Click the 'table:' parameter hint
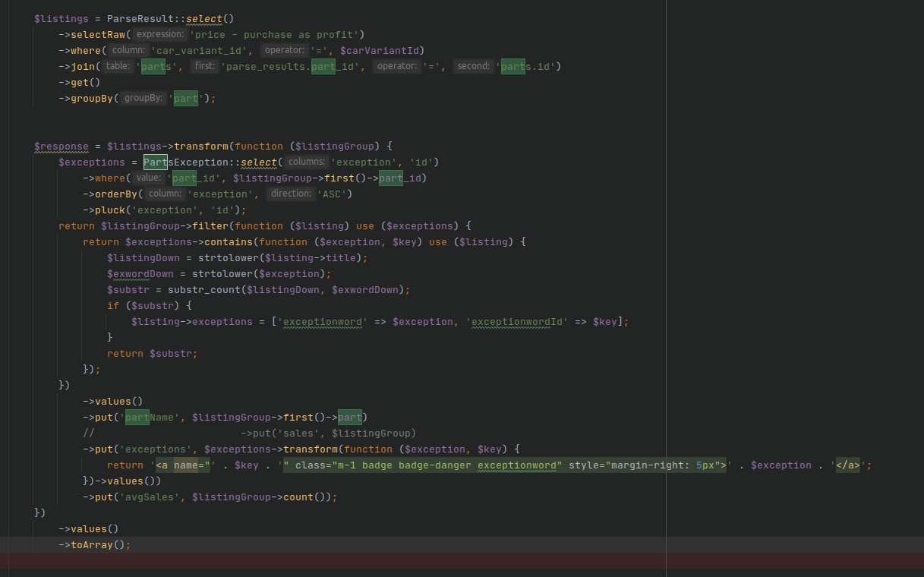Screen dimensions: 924x577 point(118,66)
